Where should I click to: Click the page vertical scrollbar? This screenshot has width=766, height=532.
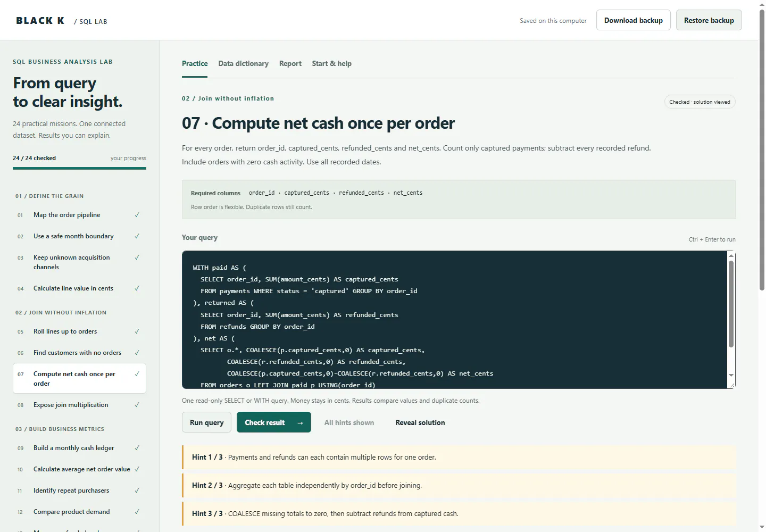pos(762,149)
